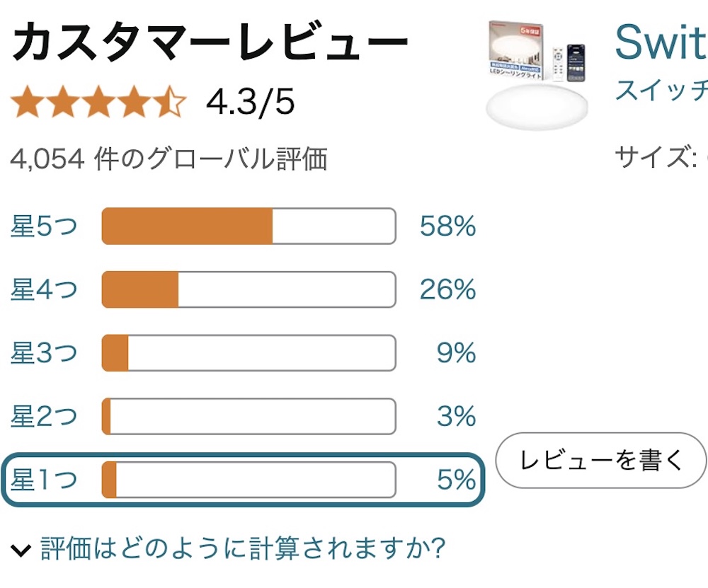The image size is (708, 588).
Task: Click the 2-star histogram bar
Action: tap(249, 416)
